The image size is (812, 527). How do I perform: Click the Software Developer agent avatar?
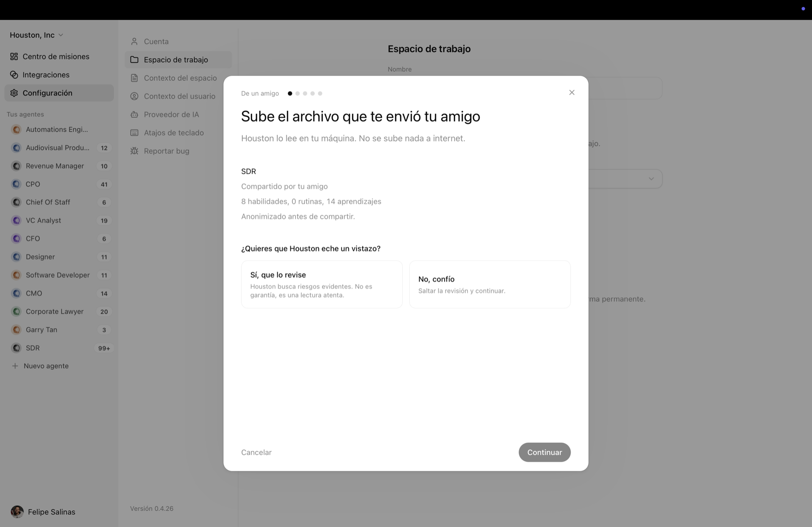16,275
